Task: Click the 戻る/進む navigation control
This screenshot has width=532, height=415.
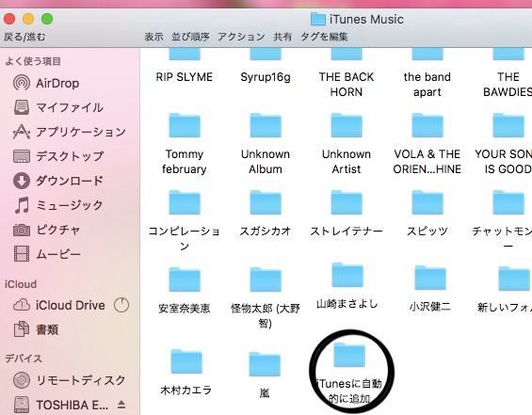Action: click(24, 37)
